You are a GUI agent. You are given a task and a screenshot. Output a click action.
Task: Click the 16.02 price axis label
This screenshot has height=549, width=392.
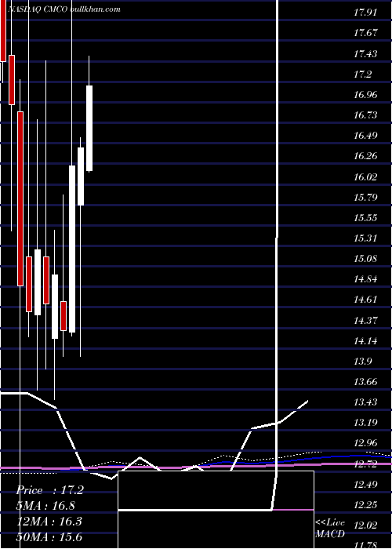[x=365, y=176]
